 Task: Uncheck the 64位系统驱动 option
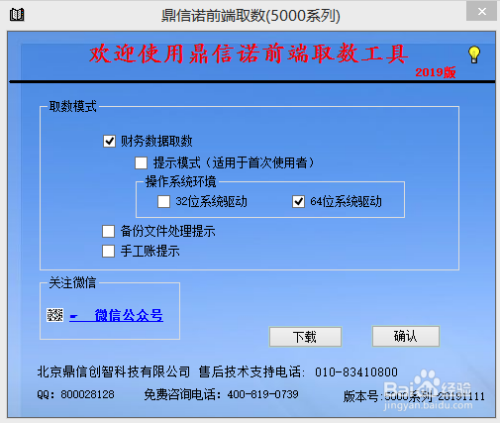click(x=298, y=202)
